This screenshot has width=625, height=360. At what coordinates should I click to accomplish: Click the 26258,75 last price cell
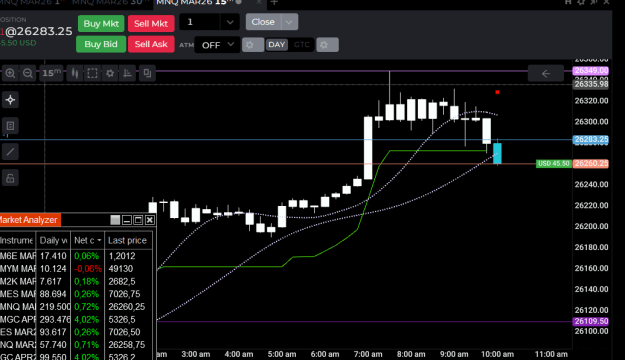[x=127, y=345]
